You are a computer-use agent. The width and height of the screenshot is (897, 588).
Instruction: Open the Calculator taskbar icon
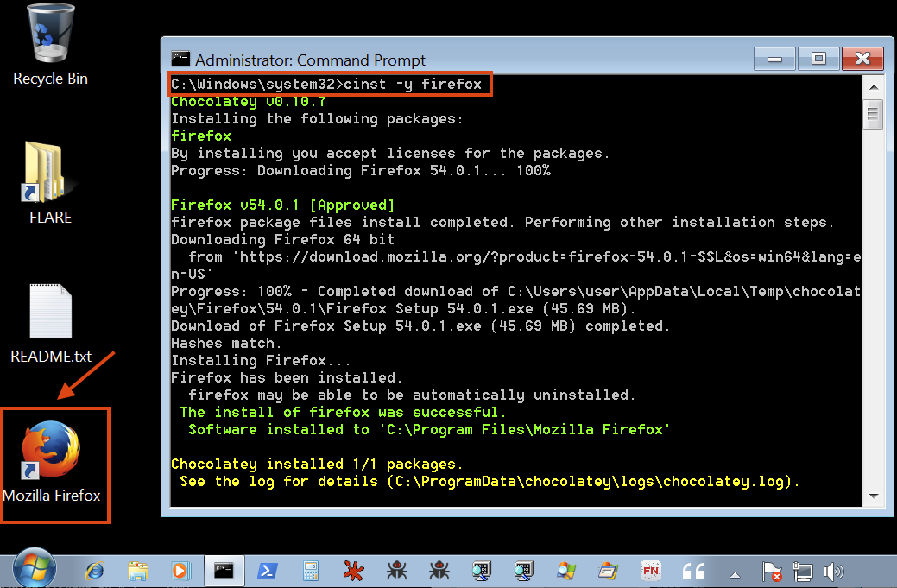click(310, 571)
